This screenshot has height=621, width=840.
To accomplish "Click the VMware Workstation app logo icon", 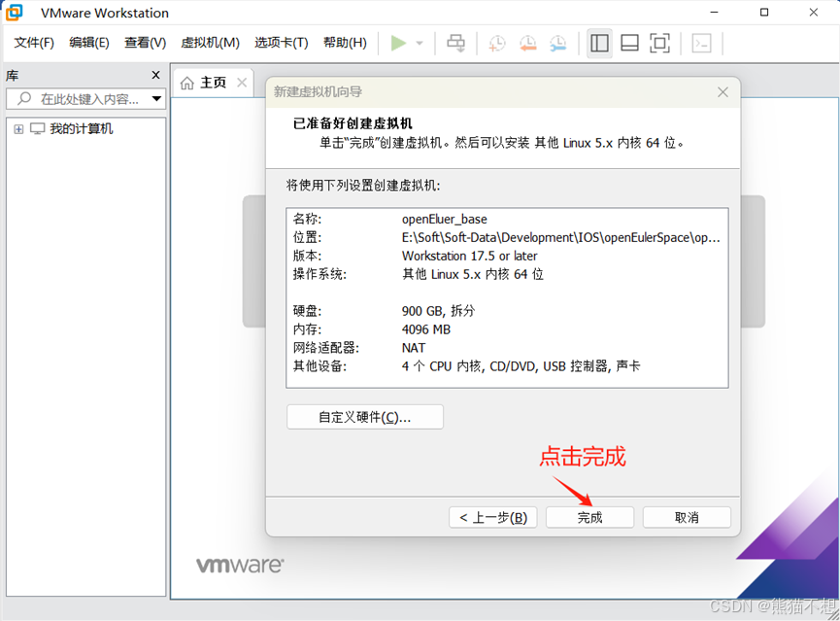I will (x=15, y=12).
